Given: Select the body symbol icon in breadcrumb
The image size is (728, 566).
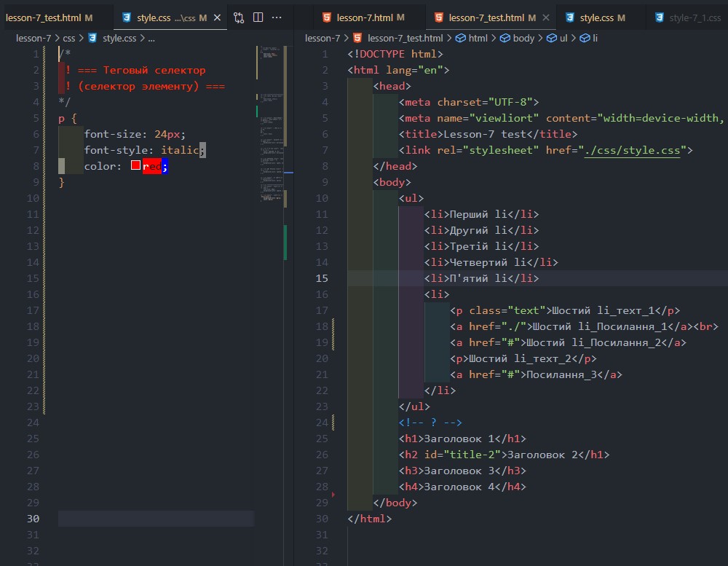Looking at the screenshot, I should pyautogui.click(x=505, y=38).
